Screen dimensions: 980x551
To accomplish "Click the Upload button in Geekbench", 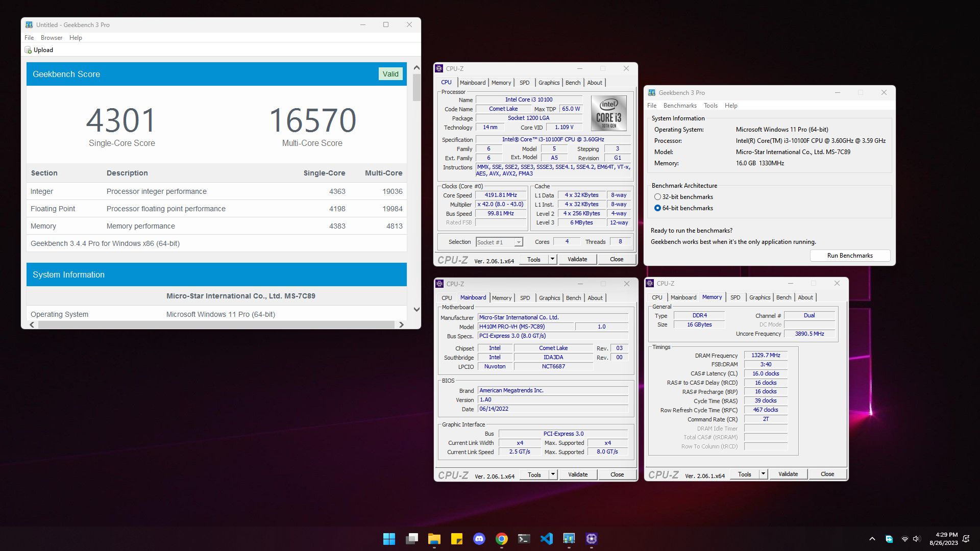I will coord(39,50).
